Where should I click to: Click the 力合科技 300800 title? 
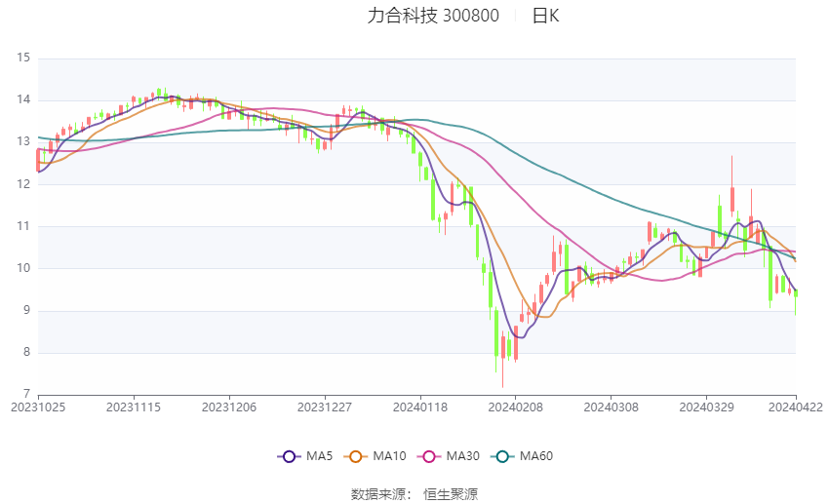pyautogui.click(x=433, y=16)
